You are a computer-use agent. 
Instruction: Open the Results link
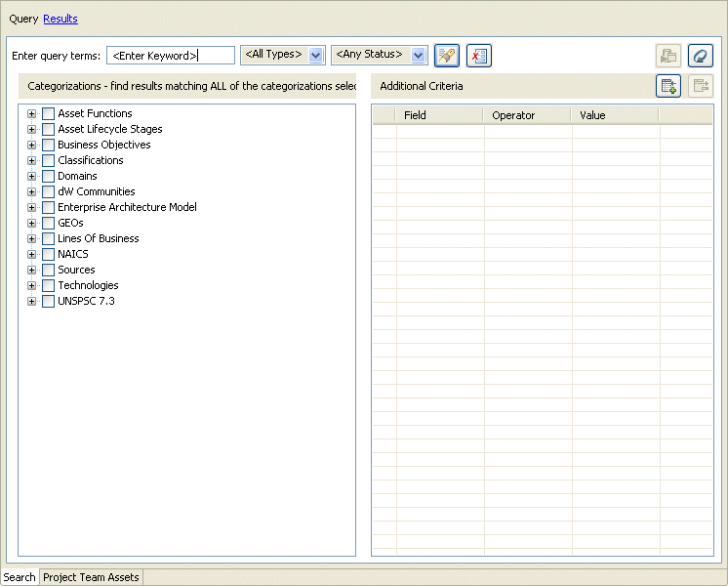[61, 19]
